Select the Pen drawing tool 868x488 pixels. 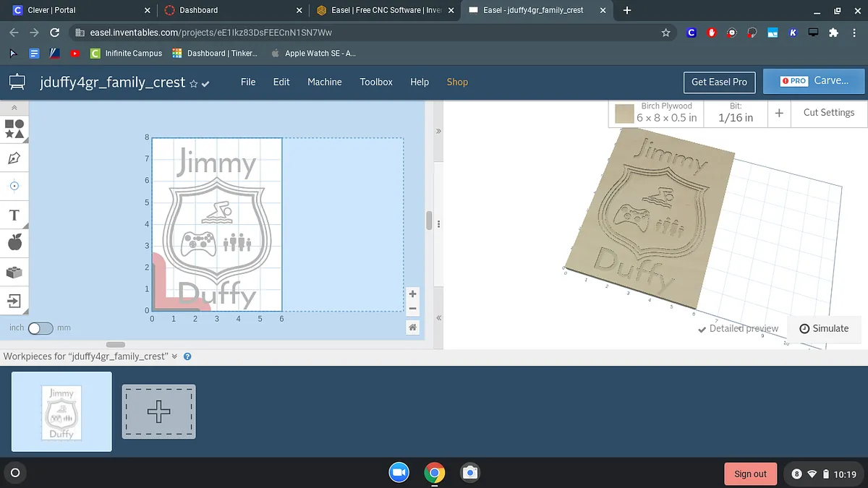[14, 158]
